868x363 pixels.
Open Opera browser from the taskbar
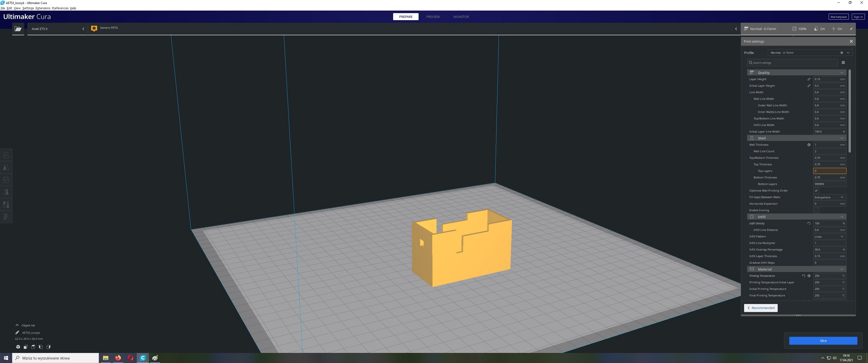(130, 358)
